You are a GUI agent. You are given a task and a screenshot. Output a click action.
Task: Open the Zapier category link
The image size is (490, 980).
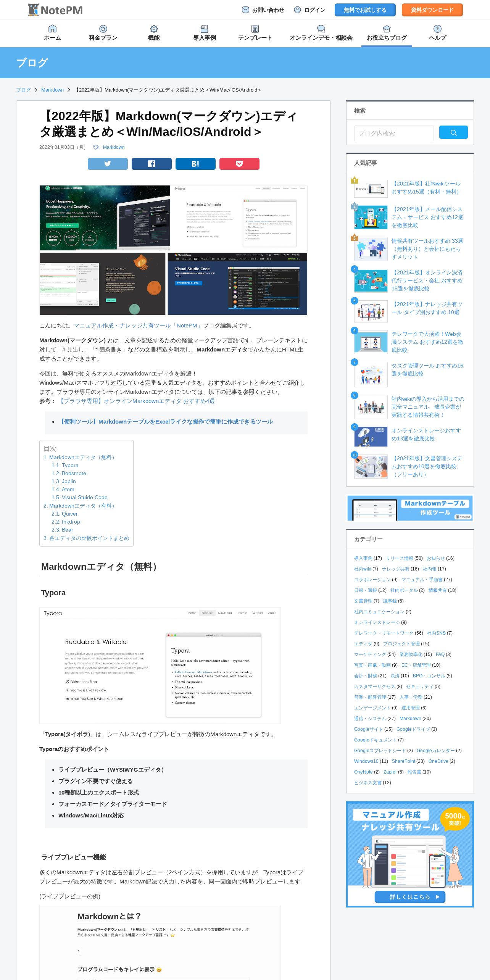[x=390, y=772]
